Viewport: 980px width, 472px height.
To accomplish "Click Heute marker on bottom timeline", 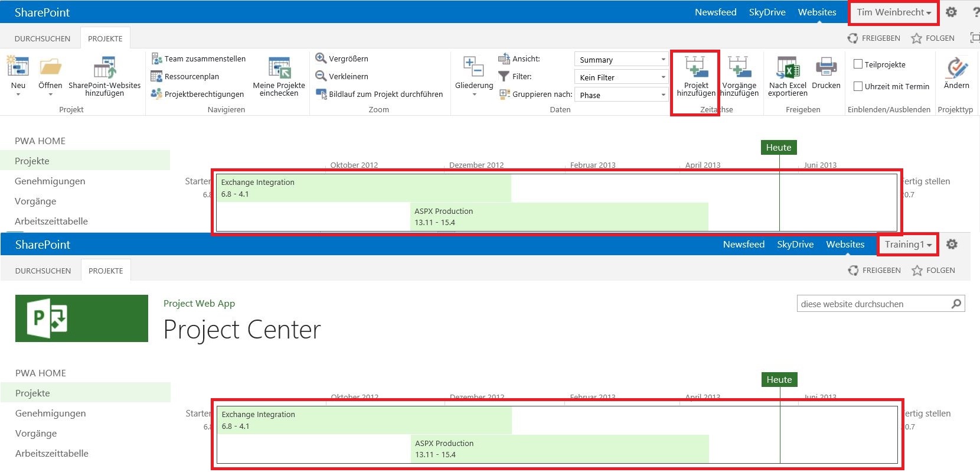I will point(779,379).
